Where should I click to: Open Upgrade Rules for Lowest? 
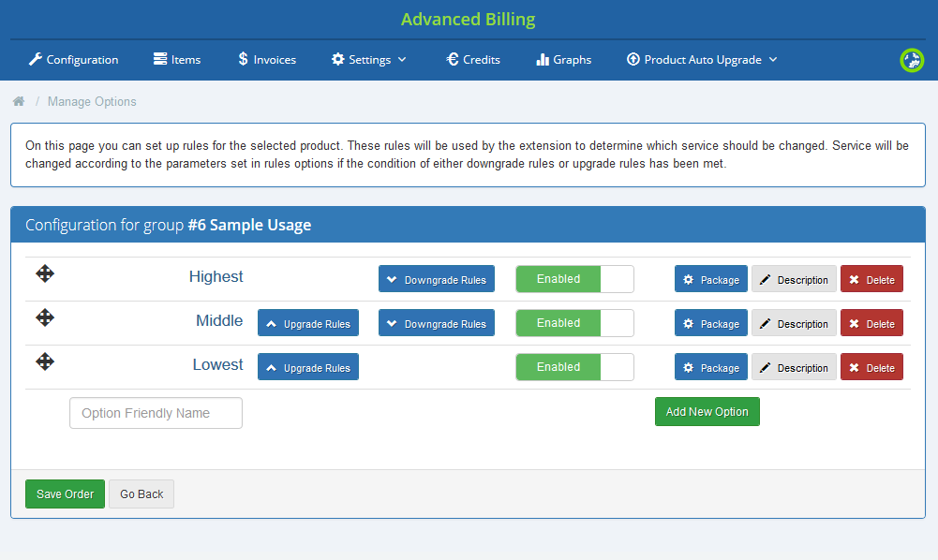[308, 367]
